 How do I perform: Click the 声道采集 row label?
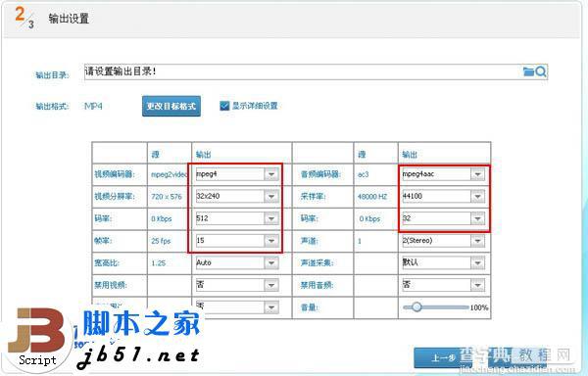tap(317, 263)
